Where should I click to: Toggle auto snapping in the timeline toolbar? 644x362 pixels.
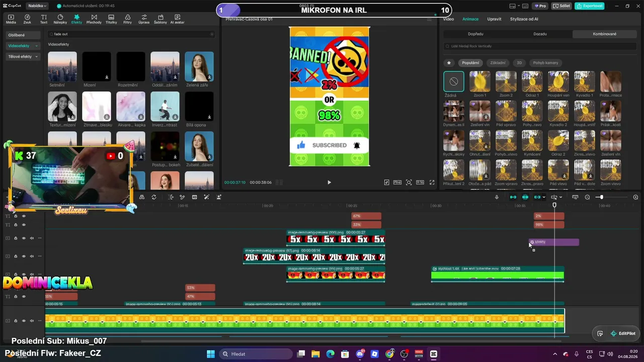[525, 197]
